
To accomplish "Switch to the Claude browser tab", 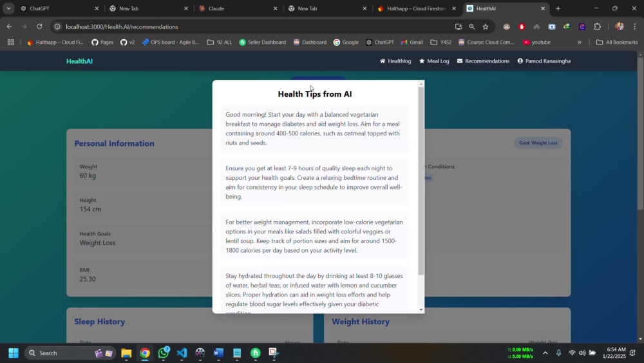I will coord(238,8).
